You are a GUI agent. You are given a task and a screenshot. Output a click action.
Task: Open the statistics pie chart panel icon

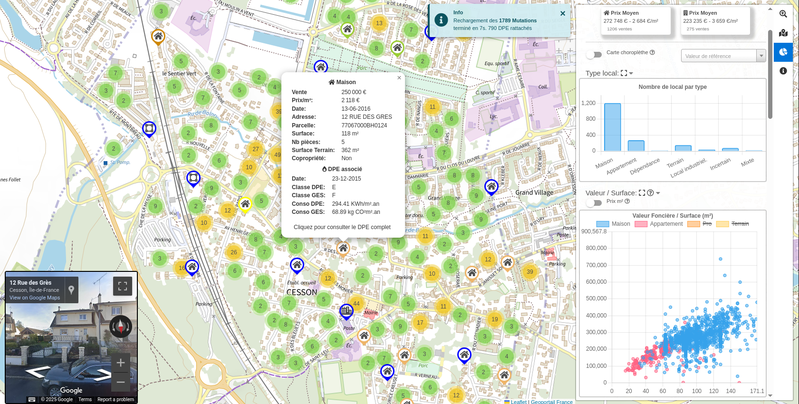click(x=783, y=52)
